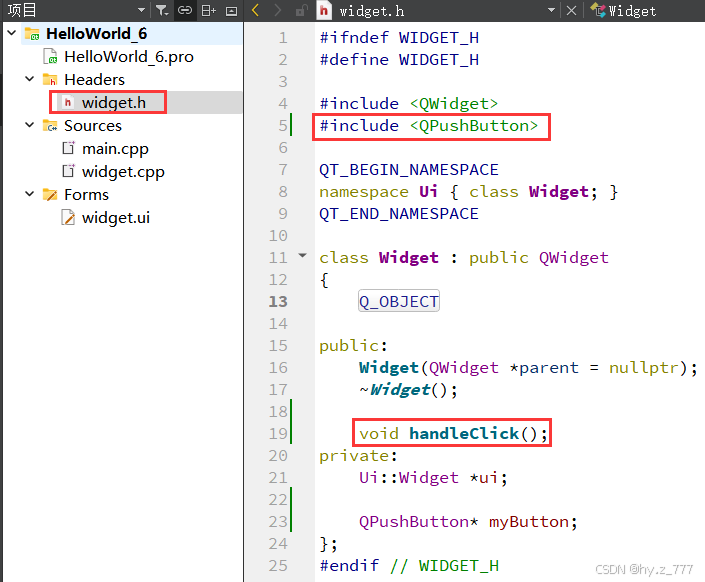Collapse the HelloWorld_6 project node
This screenshot has width=705, height=582.
(12, 33)
